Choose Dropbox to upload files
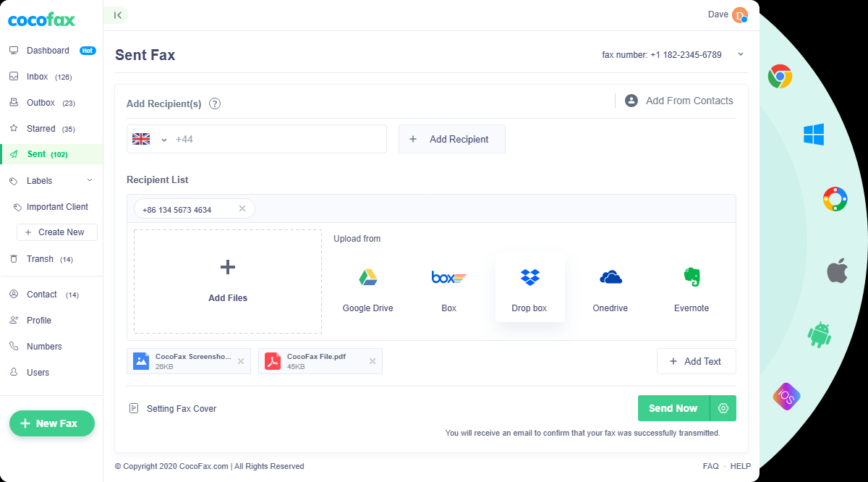Screen dimensions: 868x482 pos(529,277)
